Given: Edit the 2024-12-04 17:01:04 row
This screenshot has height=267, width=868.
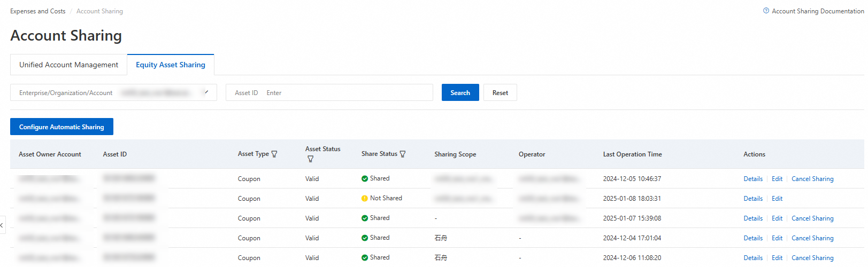Looking at the screenshot, I should (777, 238).
